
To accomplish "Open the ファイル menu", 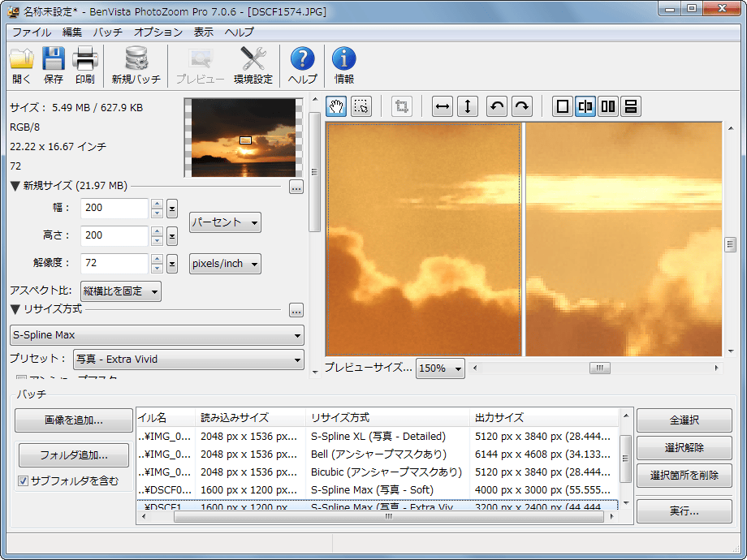I will click(32, 32).
